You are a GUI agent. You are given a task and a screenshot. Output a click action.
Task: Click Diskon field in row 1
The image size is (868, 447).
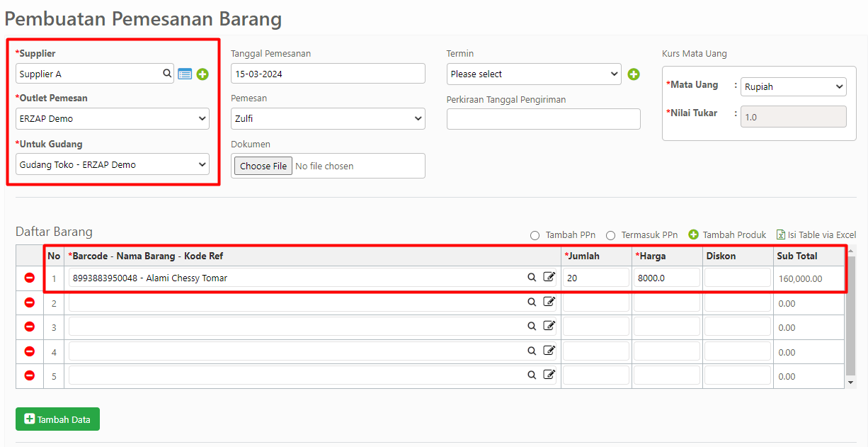(x=738, y=278)
